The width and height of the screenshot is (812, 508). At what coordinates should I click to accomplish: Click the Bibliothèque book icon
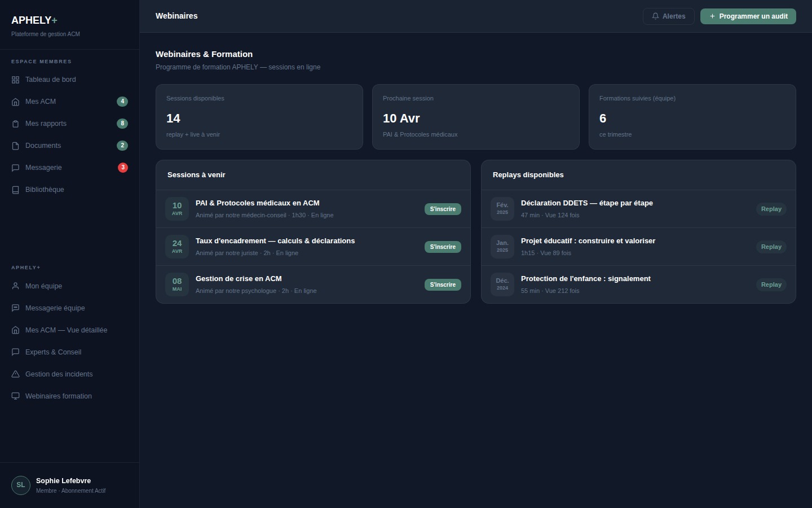[x=15, y=190]
